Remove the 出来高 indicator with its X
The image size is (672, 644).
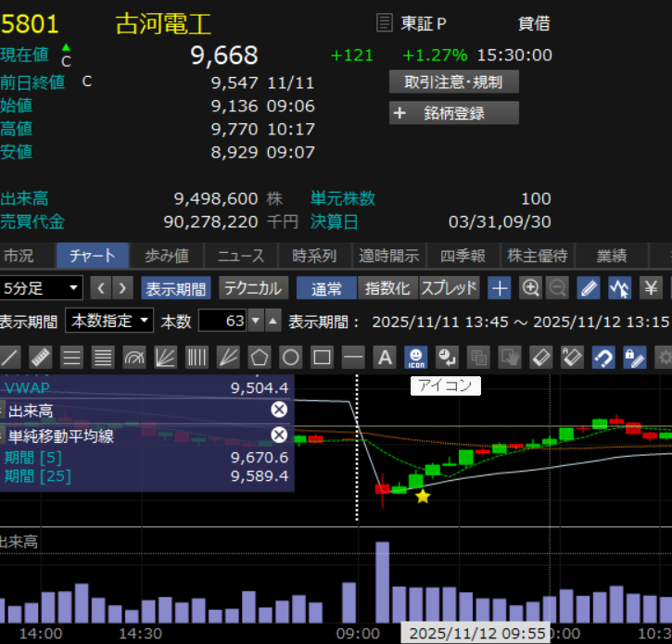(279, 410)
